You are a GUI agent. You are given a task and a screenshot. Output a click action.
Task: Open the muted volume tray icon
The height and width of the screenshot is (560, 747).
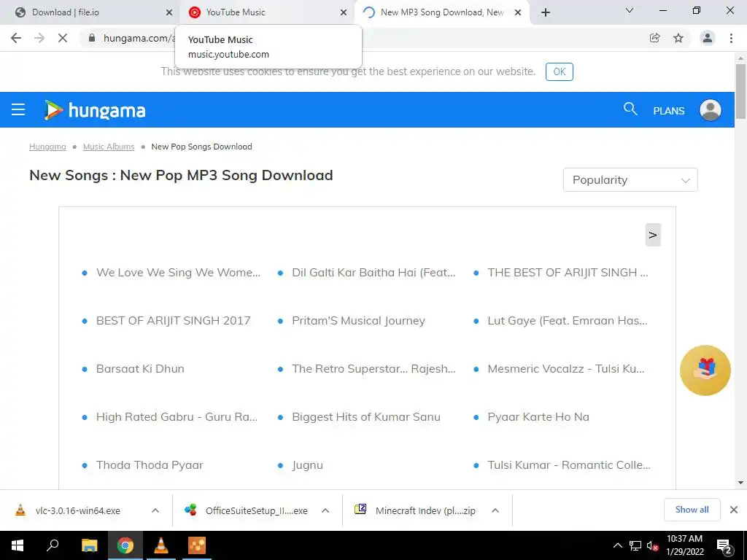coord(652,545)
